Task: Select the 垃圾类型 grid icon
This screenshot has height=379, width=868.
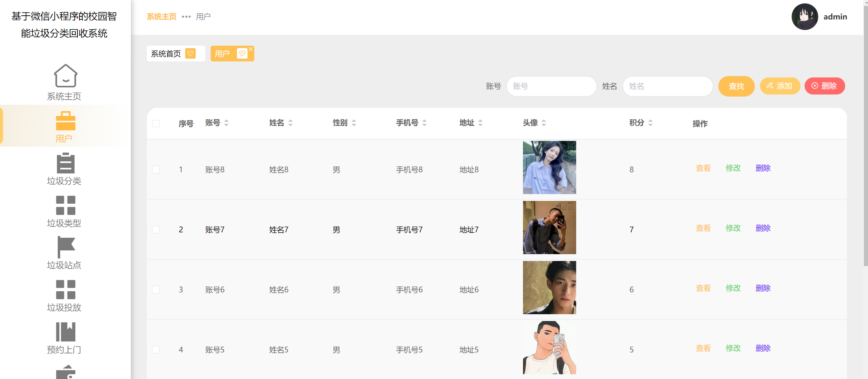Action: pyautogui.click(x=65, y=205)
